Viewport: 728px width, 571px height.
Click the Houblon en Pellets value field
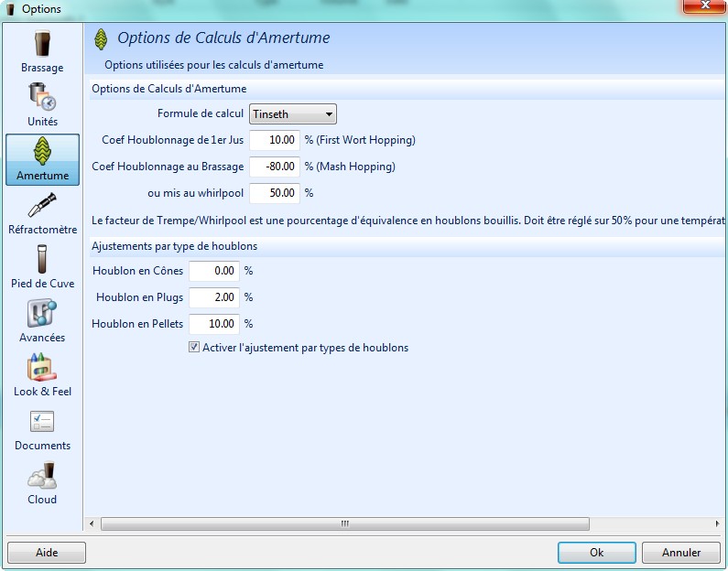click(x=214, y=324)
